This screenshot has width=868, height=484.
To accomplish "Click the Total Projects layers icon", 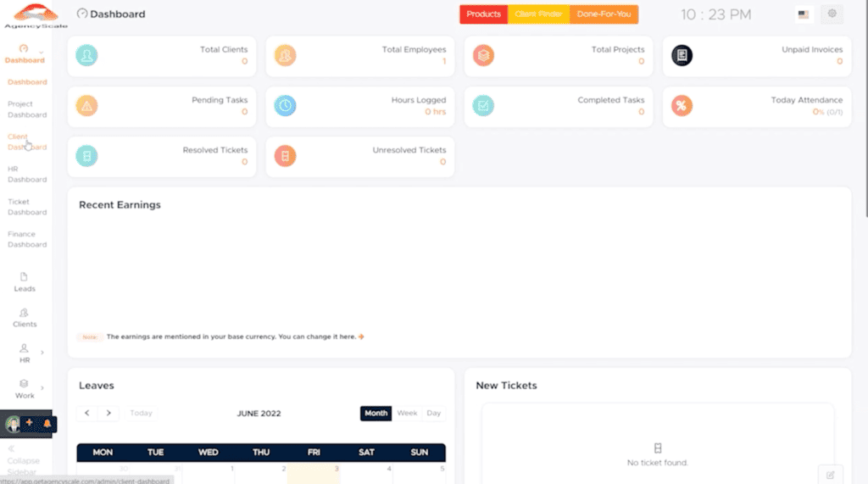I will coord(483,55).
